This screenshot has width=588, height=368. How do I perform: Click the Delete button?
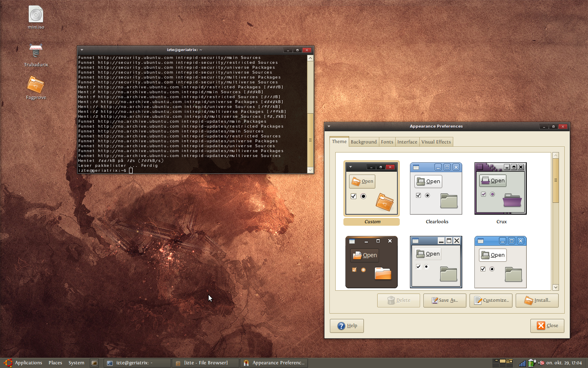399,300
